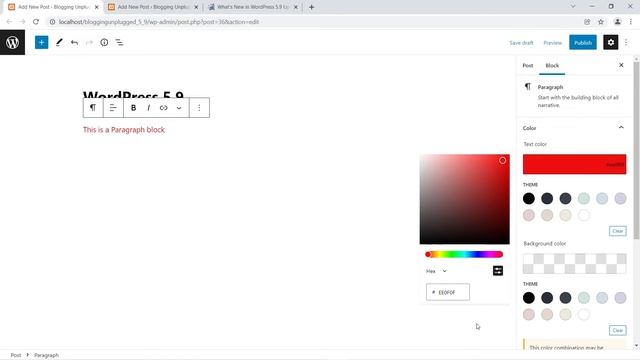The height and width of the screenshot is (360, 640).
Task: Clear the text color
Action: (618, 231)
